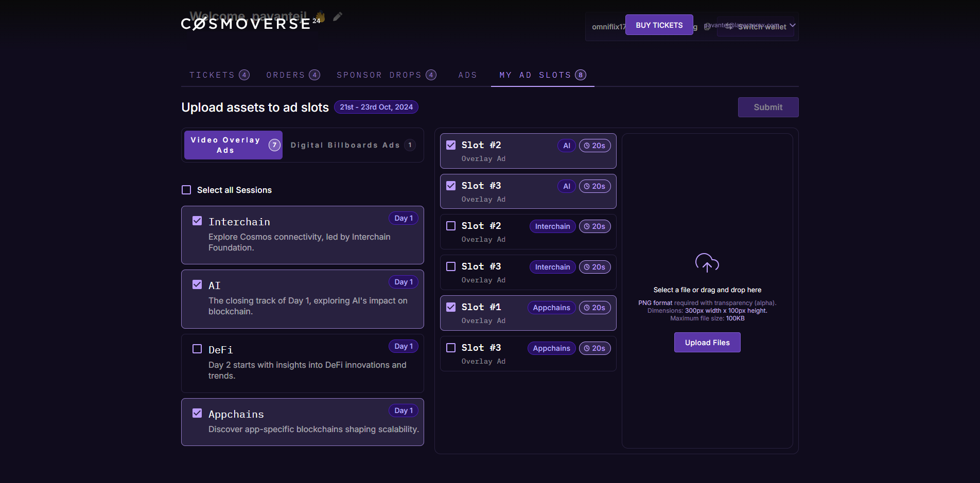Check the DeFi session checkbox
Screen dimensions: 980x483
pyautogui.click(x=197, y=349)
